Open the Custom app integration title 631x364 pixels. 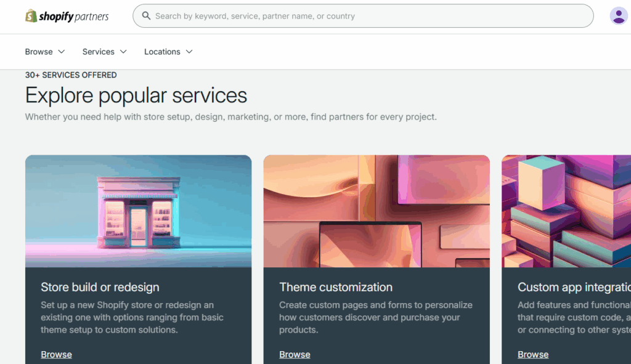[574, 287]
